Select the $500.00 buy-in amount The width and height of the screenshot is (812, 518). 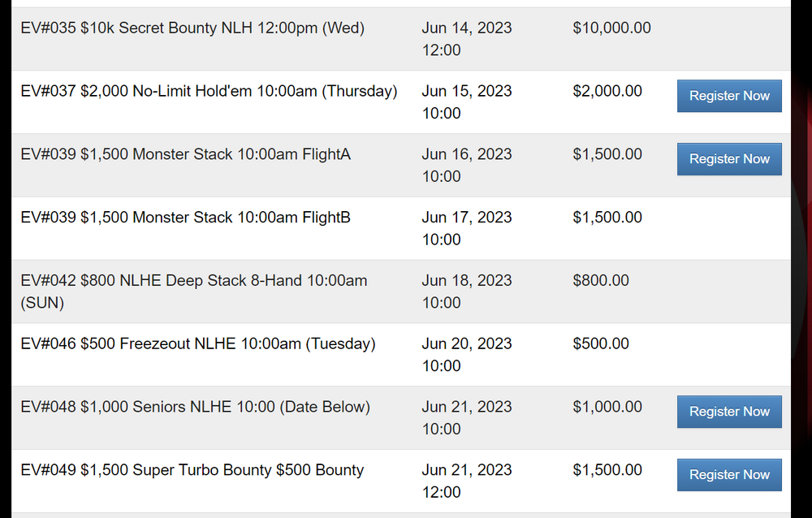pyautogui.click(x=601, y=344)
